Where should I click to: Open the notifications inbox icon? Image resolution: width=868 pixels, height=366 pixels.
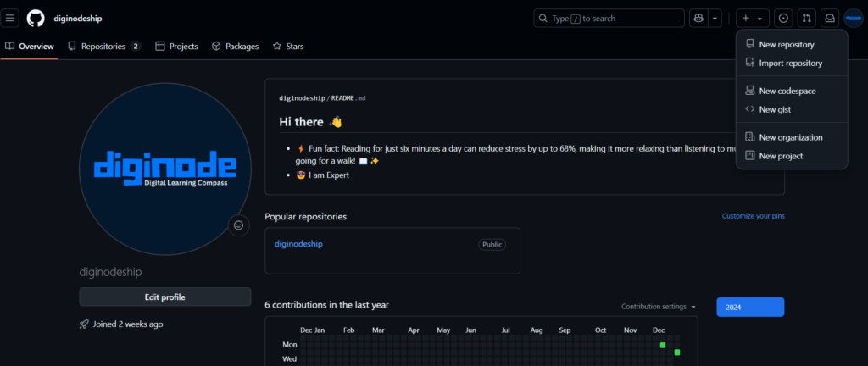(829, 18)
